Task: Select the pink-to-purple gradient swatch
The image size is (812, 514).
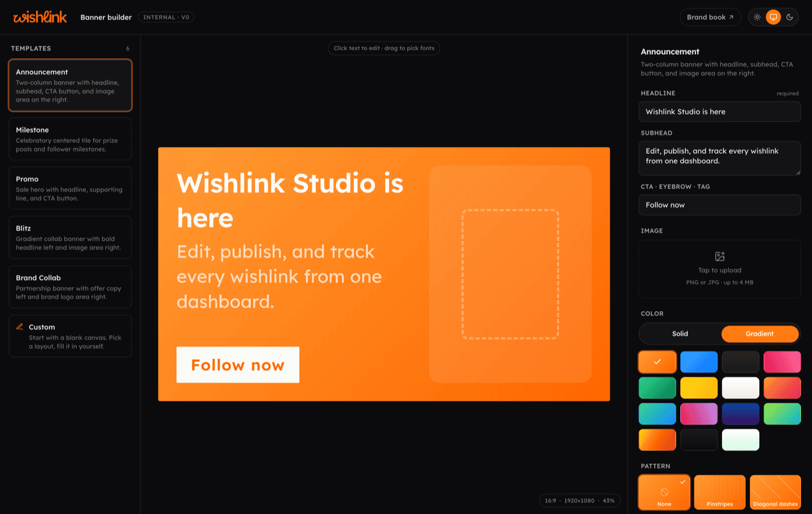Action: [699, 414]
